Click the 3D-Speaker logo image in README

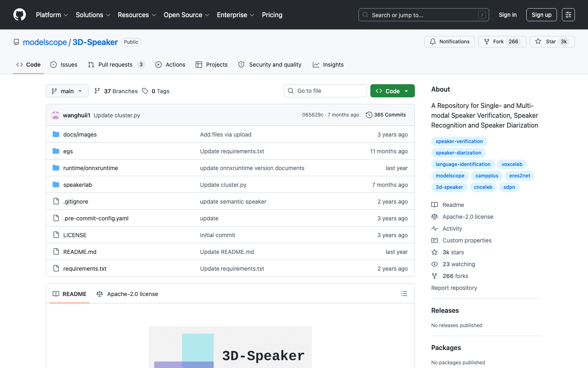pyautogui.click(x=230, y=347)
